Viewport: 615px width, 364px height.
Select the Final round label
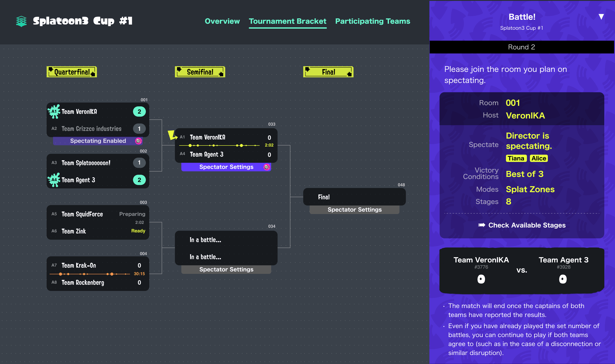click(x=328, y=72)
